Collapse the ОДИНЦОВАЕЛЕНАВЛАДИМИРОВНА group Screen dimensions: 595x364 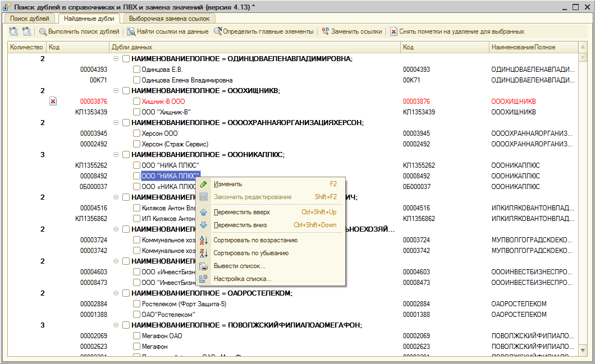tap(116, 59)
